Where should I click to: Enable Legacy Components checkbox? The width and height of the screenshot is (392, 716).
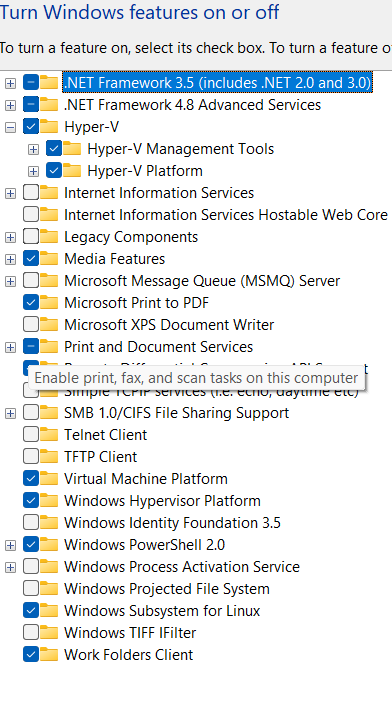click(31, 237)
